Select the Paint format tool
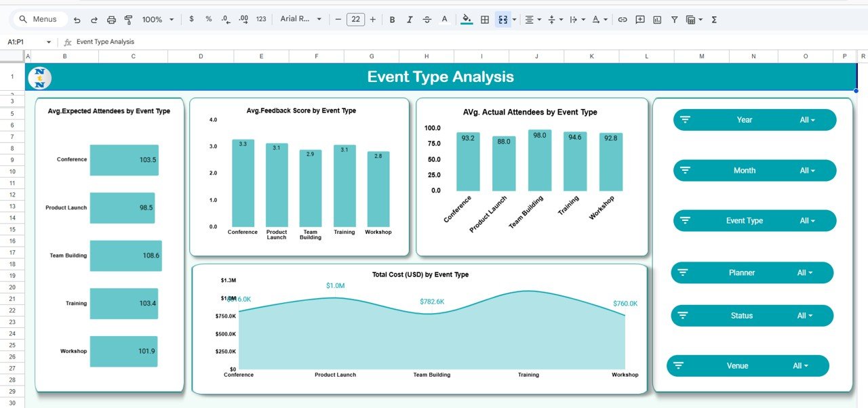The width and height of the screenshot is (868, 408). tap(129, 19)
